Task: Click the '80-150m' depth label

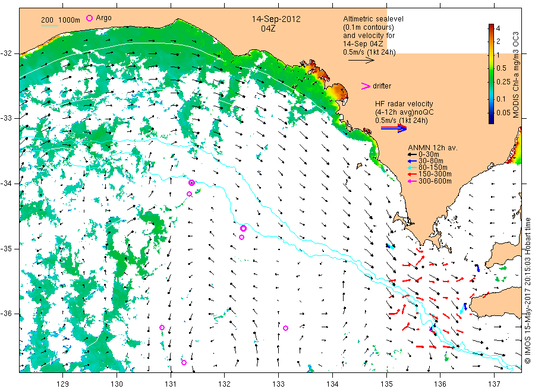Action: pyautogui.click(x=433, y=167)
